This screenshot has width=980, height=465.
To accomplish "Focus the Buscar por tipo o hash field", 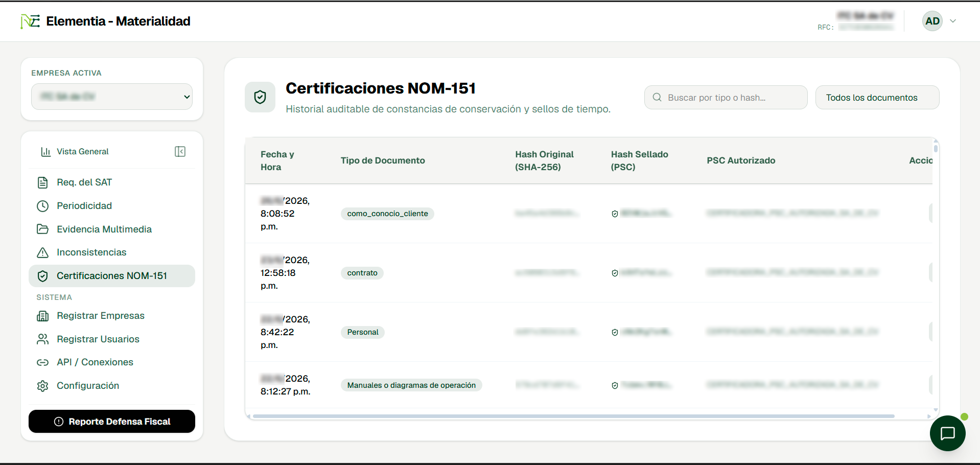I will (726, 98).
